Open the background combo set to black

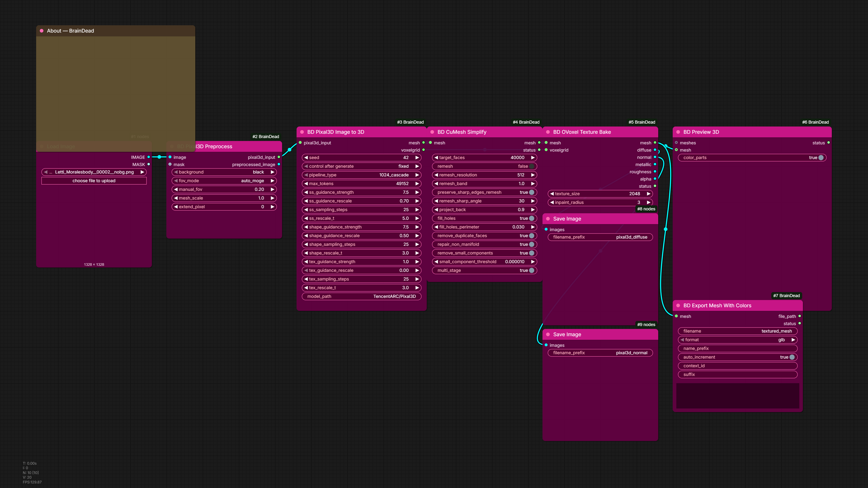(x=224, y=172)
